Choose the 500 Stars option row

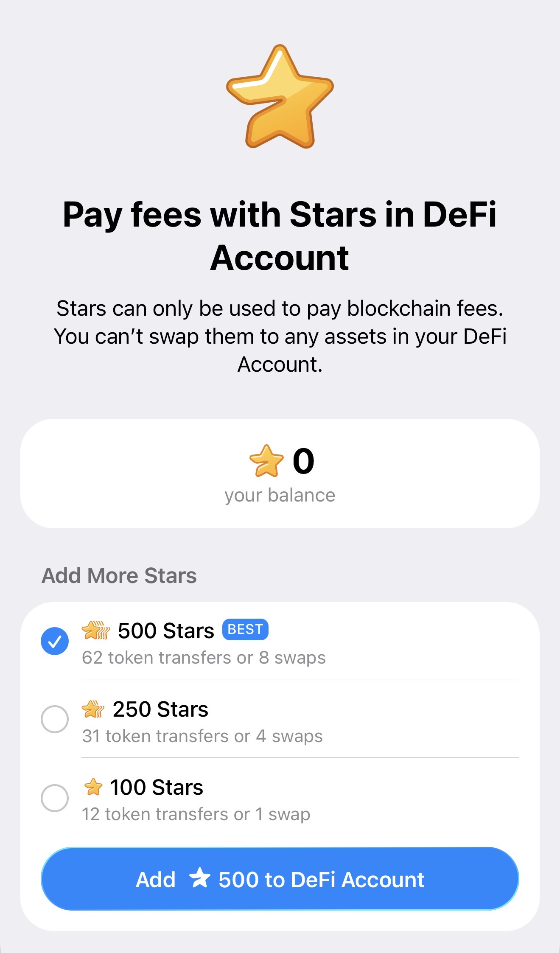pos(280,642)
